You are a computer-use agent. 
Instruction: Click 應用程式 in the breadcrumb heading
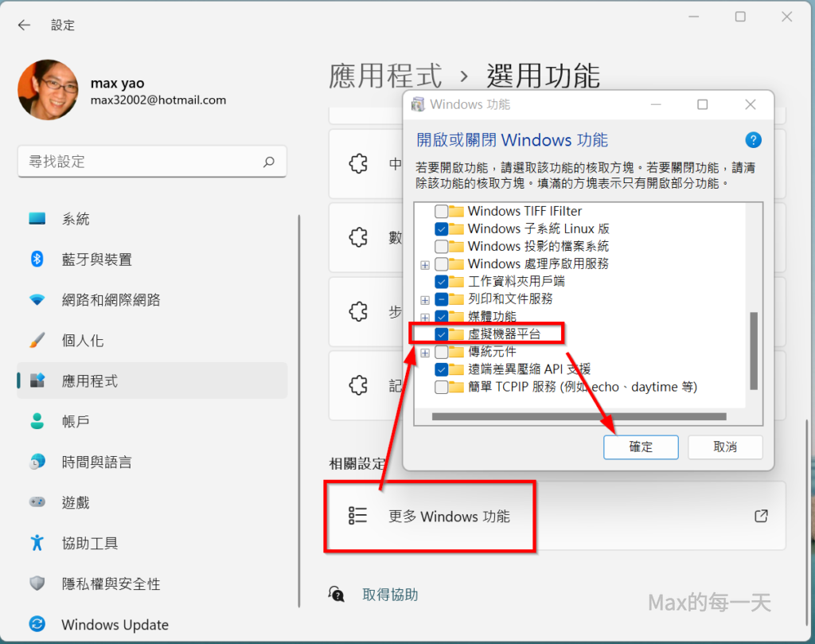(386, 76)
